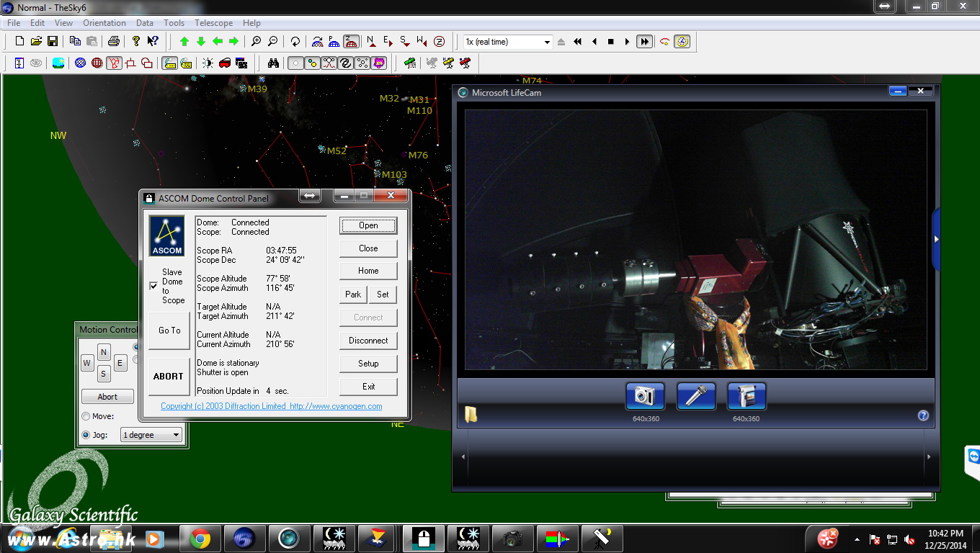This screenshot has width=980, height=553.
Task: Click the Look North toolbar icon
Action: [371, 42]
